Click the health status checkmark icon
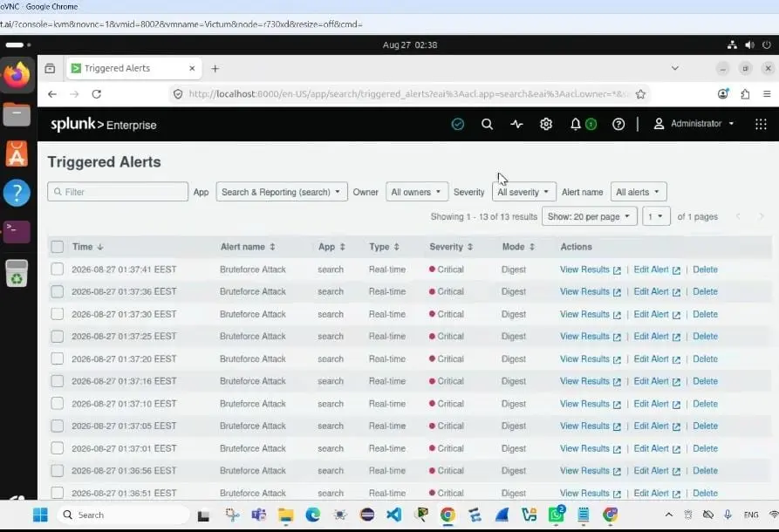 [x=458, y=124]
